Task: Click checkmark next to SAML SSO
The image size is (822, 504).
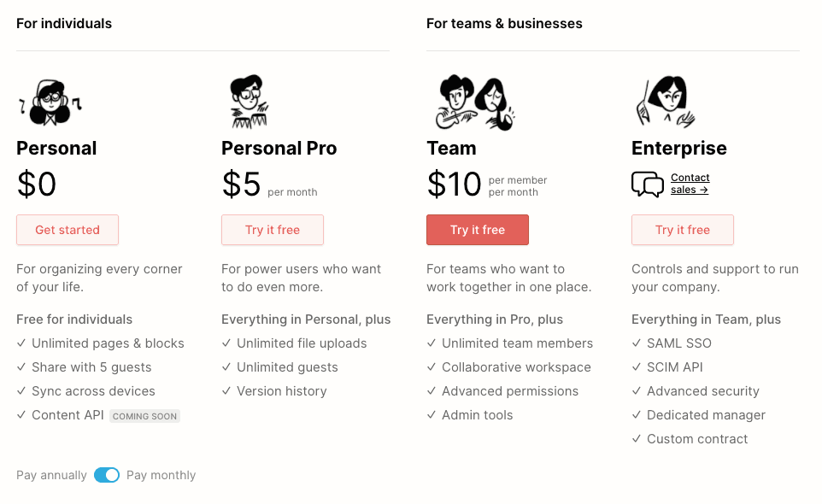Action: 637,343
